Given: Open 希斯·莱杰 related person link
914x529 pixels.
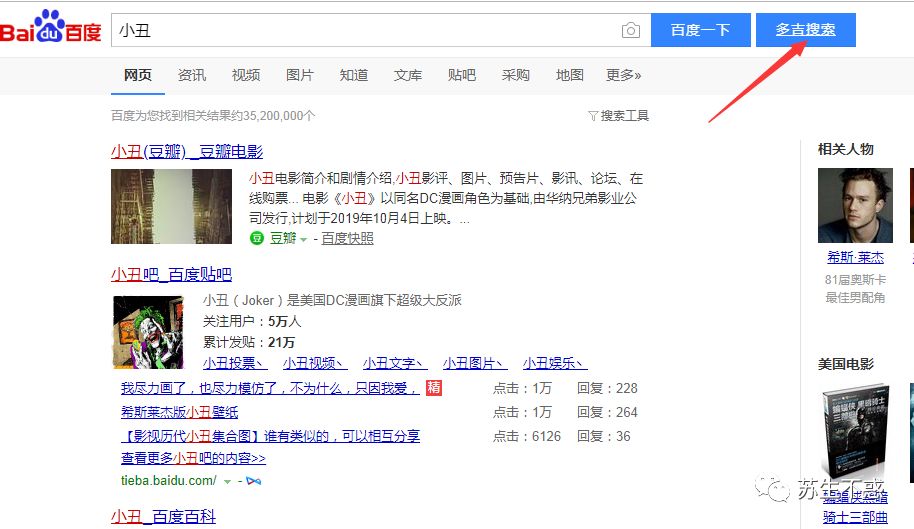Looking at the screenshot, I should pos(855,257).
